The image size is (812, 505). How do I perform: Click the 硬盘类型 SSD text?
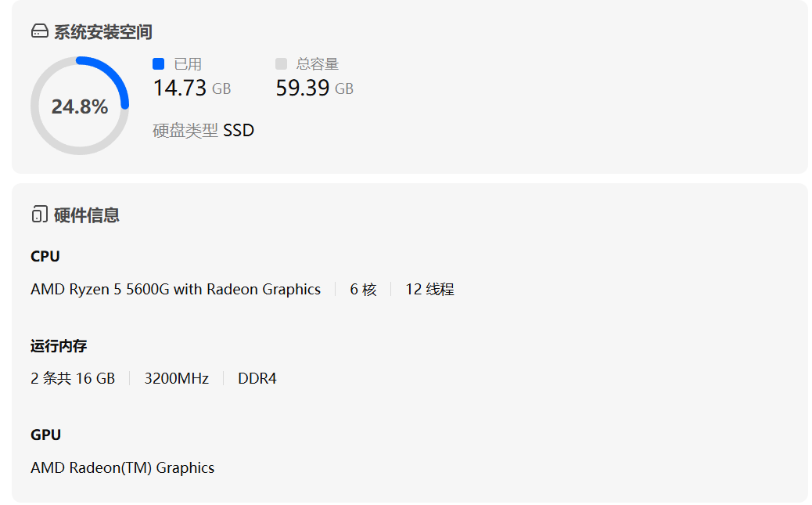pyautogui.click(x=203, y=130)
